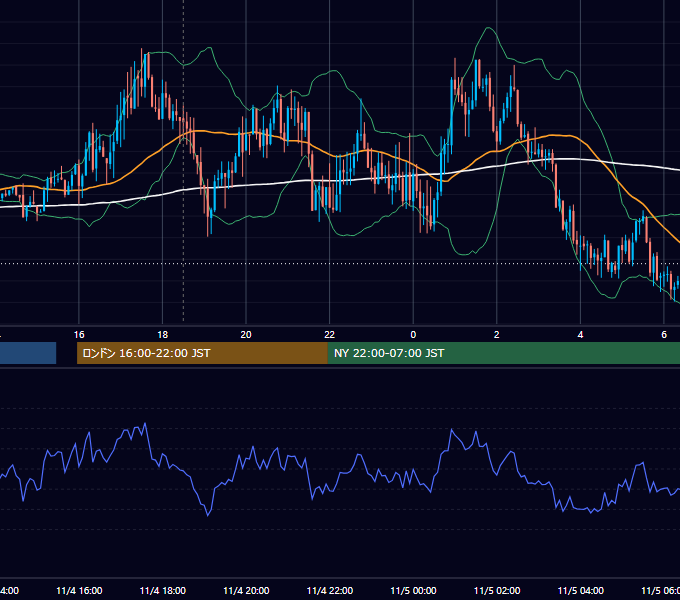680x600 pixels.
Task: Click the 11/5 00:00 oscillator axis label
Action: click(413, 591)
